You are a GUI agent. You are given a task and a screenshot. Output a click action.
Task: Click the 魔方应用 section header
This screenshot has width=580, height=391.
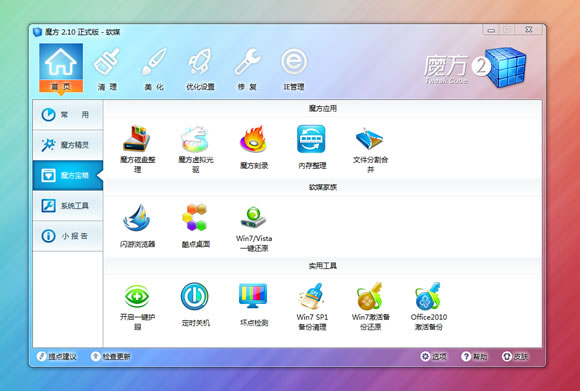323,108
